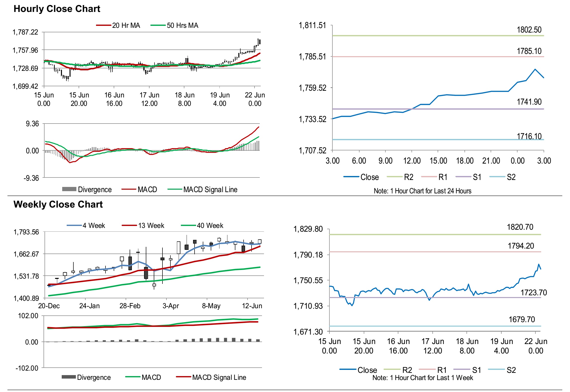
Task: Click the 1802.50 R2 resistance label
Action: 529,30
